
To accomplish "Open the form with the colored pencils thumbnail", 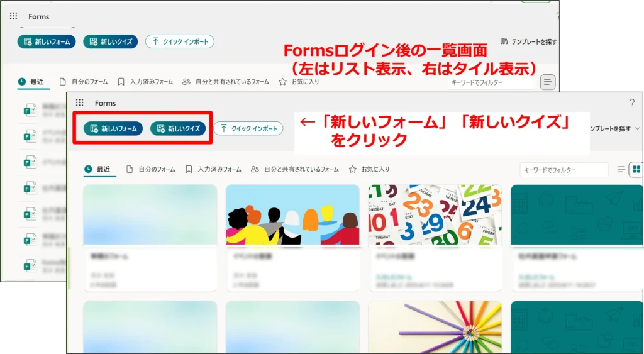I will click(x=435, y=327).
